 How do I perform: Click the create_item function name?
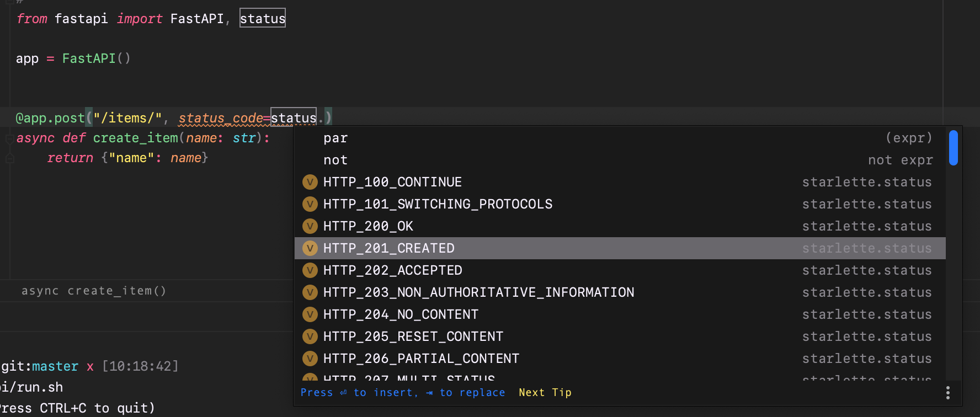point(135,138)
